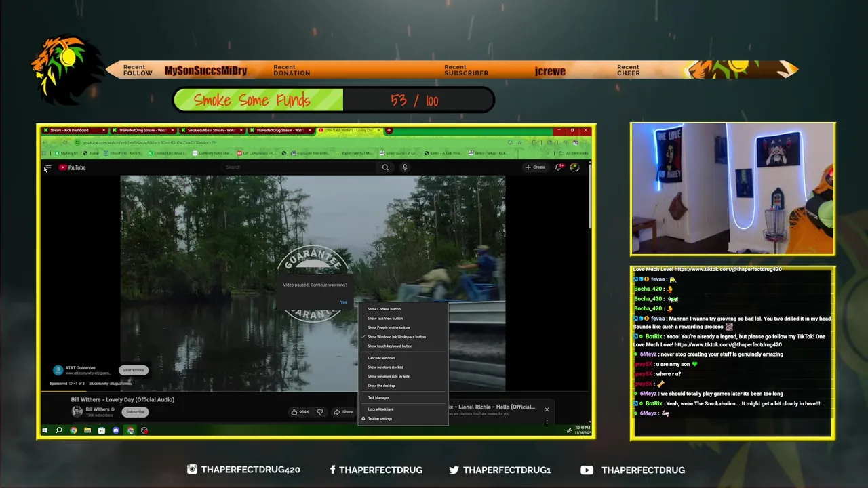Open File Explorer from the taskbar
This screenshot has height=488, width=868.
click(x=87, y=430)
